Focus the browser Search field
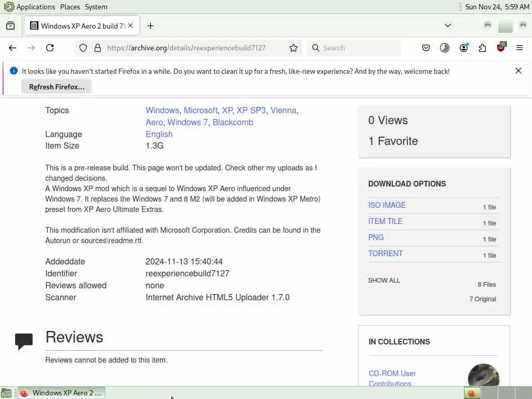Screen dimensions: 532x399 click(354, 48)
